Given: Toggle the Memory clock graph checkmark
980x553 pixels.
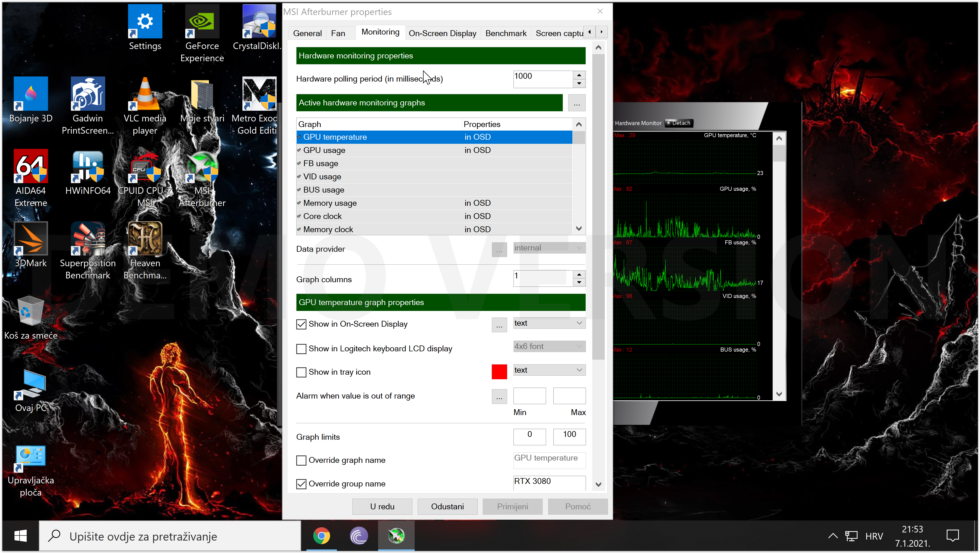Looking at the screenshot, I should coord(299,229).
